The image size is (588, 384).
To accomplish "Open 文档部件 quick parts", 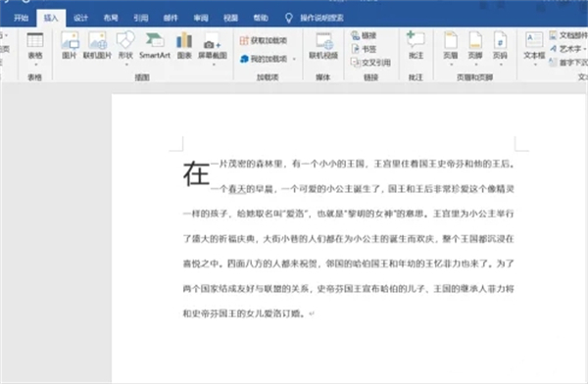I will tap(568, 35).
